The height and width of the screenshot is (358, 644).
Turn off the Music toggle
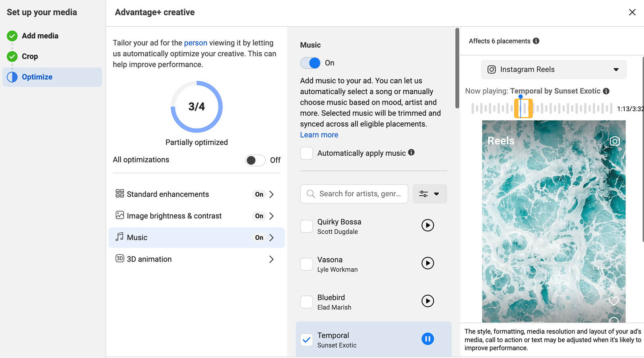310,63
